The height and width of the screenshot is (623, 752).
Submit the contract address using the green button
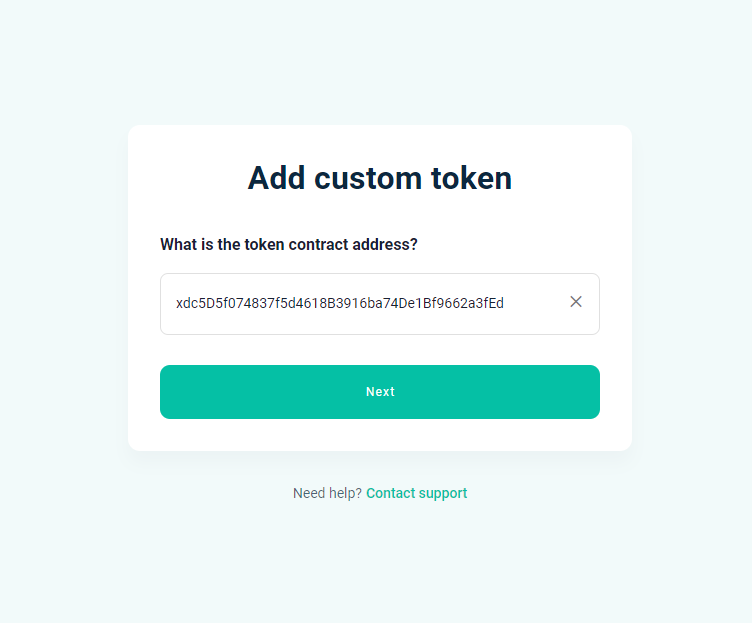pos(380,392)
